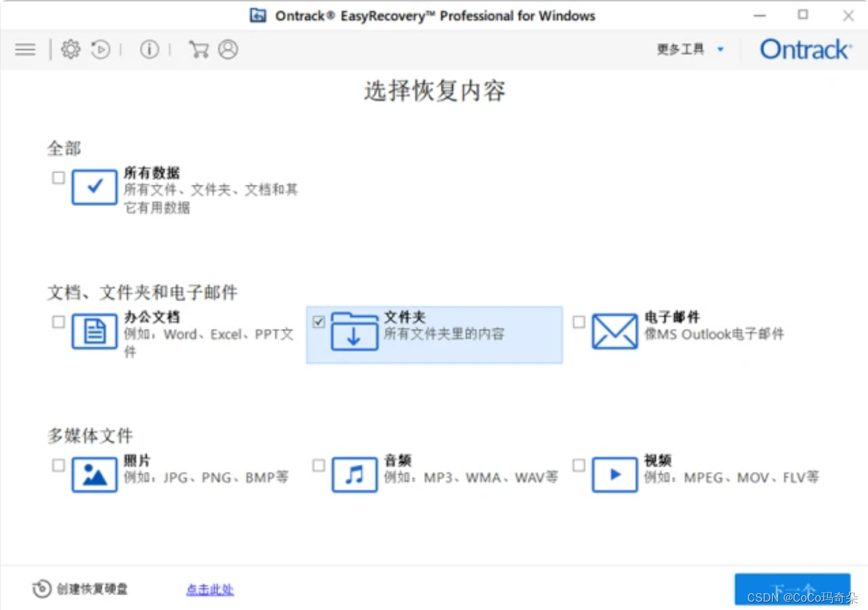Check the 音频 checkbox
The height and width of the screenshot is (610, 868).
(x=319, y=465)
